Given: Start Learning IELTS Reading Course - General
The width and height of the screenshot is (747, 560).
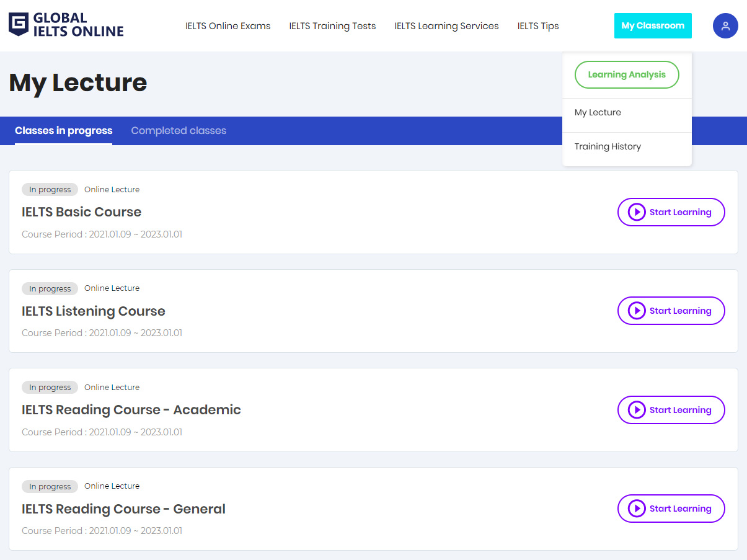Looking at the screenshot, I should tap(671, 509).
